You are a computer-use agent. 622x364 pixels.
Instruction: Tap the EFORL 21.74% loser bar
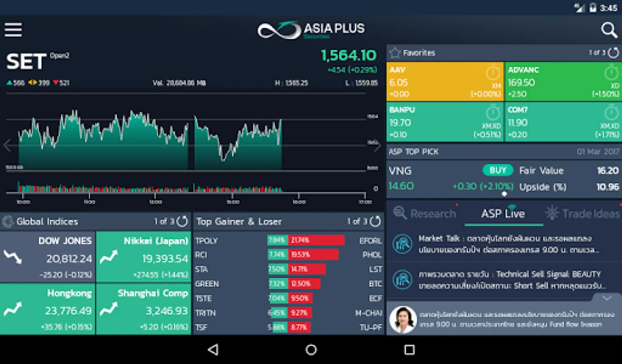317,240
